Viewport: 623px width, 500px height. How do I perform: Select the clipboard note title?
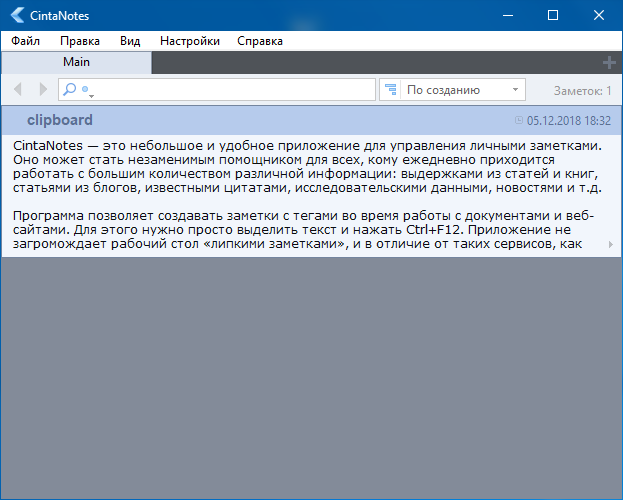coord(60,120)
